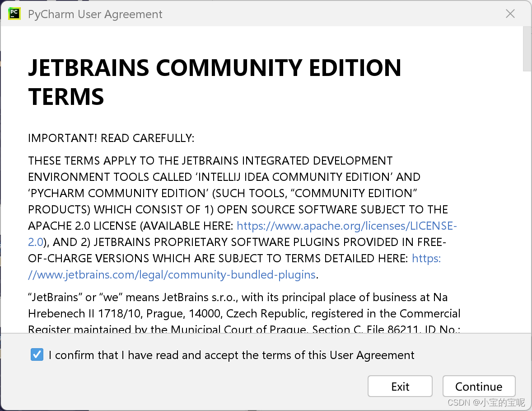
Task: Click the PyCharm logo icon in title bar
Action: [14, 14]
